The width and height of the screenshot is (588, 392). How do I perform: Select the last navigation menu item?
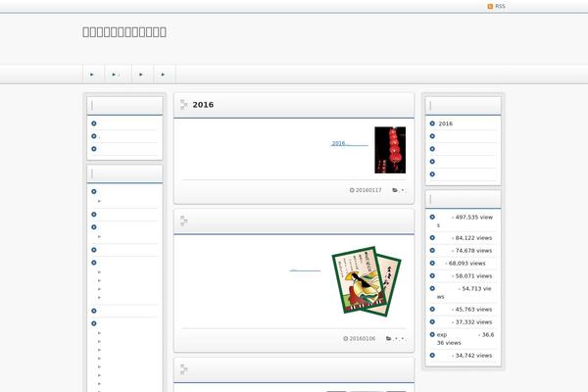pyautogui.click(x=163, y=74)
